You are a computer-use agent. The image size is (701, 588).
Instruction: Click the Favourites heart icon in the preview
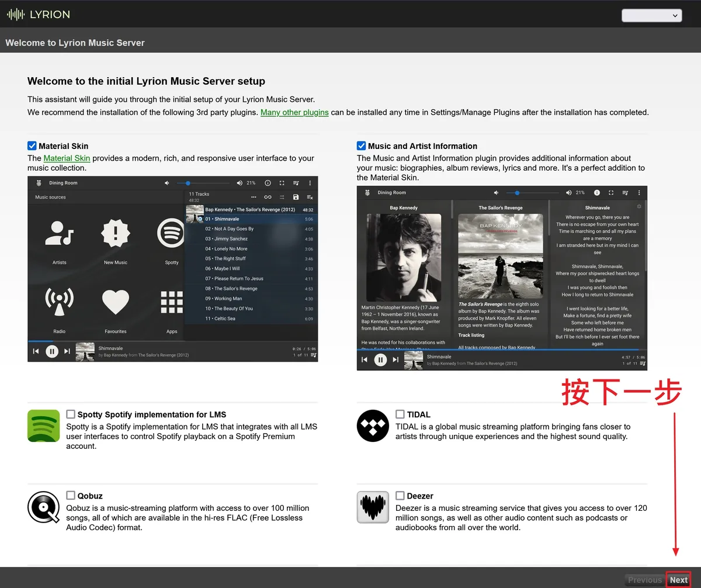(116, 302)
